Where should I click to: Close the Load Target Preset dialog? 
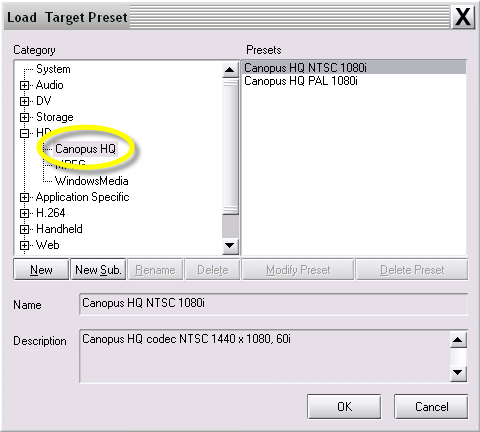pos(463,16)
